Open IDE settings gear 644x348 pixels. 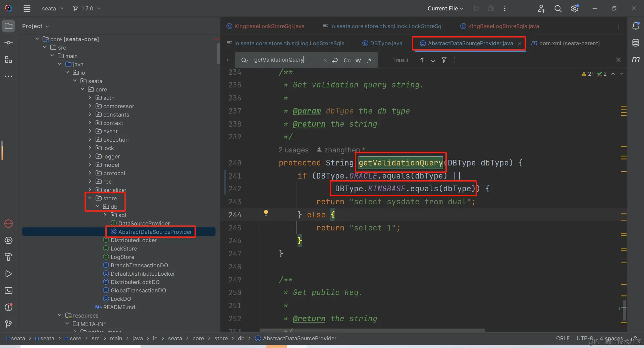pyautogui.click(x=575, y=8)
